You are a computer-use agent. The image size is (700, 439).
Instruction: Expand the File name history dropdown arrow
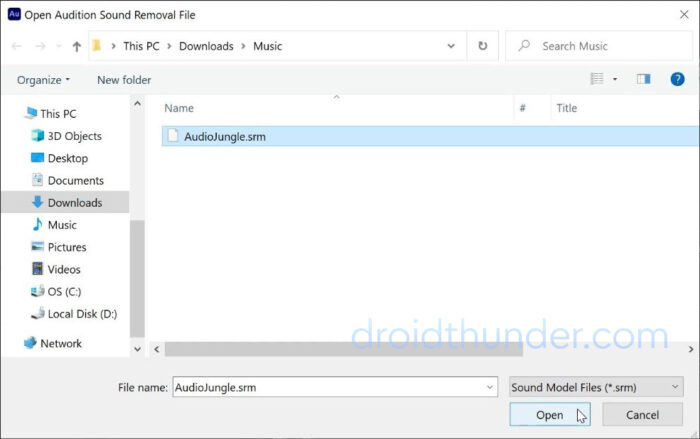tap(489, 386)
